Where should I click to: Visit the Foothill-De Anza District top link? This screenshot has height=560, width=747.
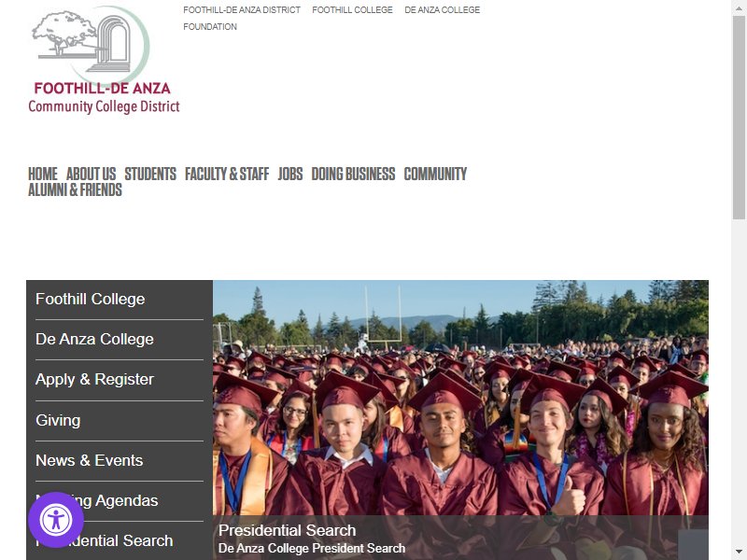click(242, 10)
